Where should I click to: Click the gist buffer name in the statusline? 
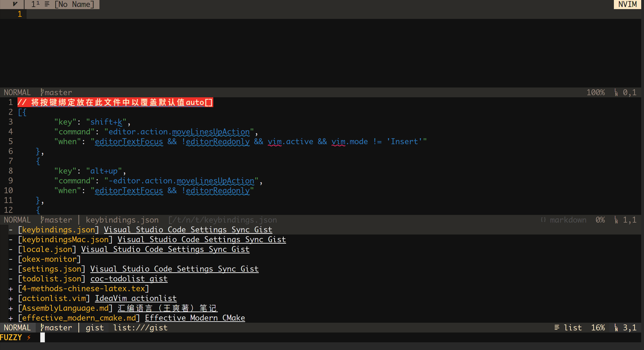95,328
